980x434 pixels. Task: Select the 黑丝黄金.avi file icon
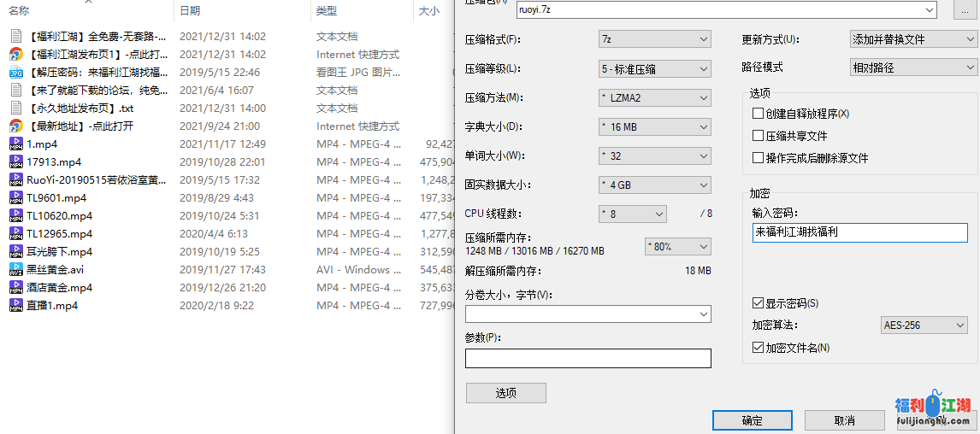(15, 270)
